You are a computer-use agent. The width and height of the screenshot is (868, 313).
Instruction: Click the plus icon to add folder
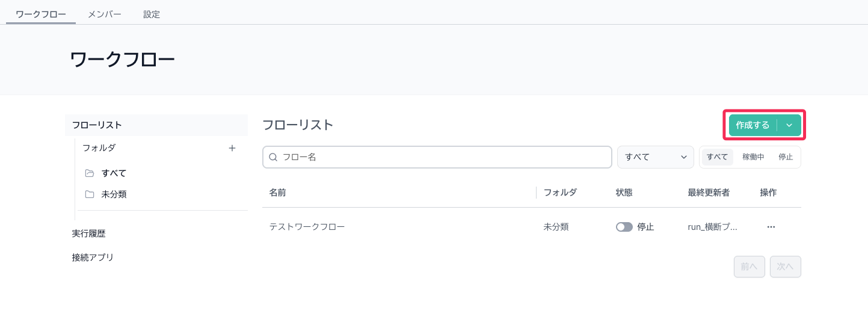click(x=232, y=148)
